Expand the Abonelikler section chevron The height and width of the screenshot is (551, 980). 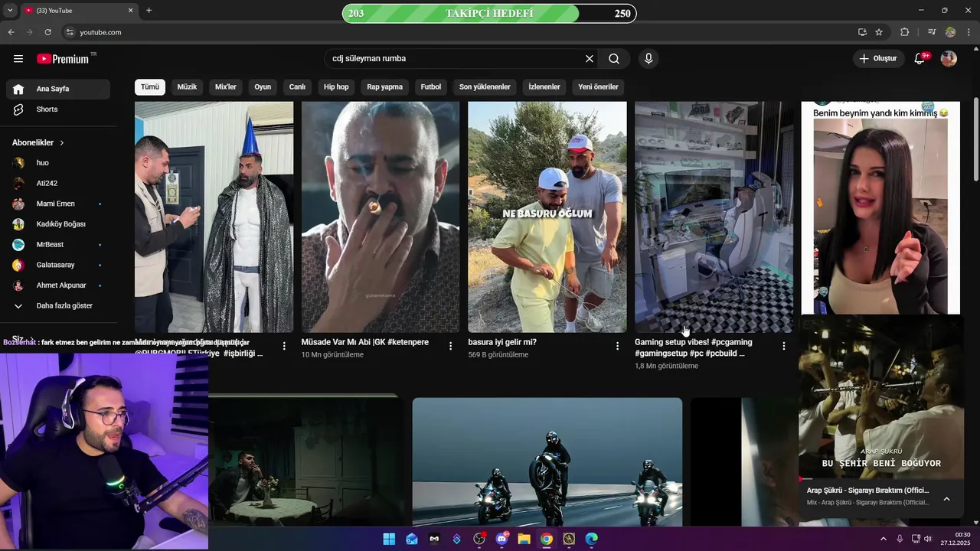62,142
